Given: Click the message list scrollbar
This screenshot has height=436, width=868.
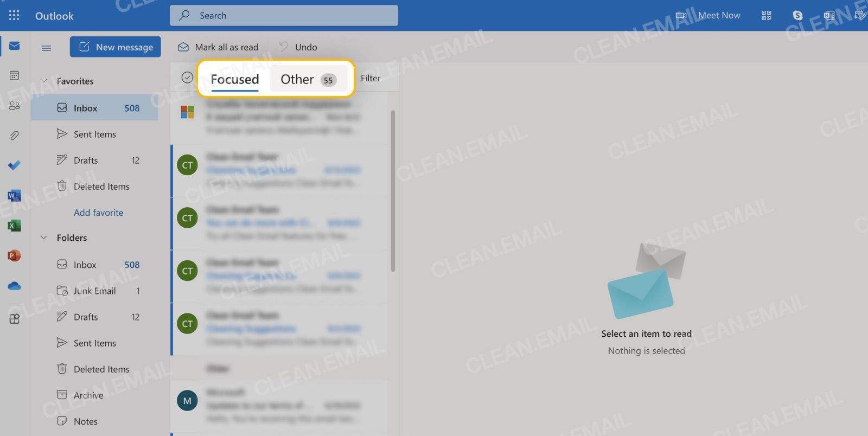Looking at the screenshot, I should click(x=393, y=191).
